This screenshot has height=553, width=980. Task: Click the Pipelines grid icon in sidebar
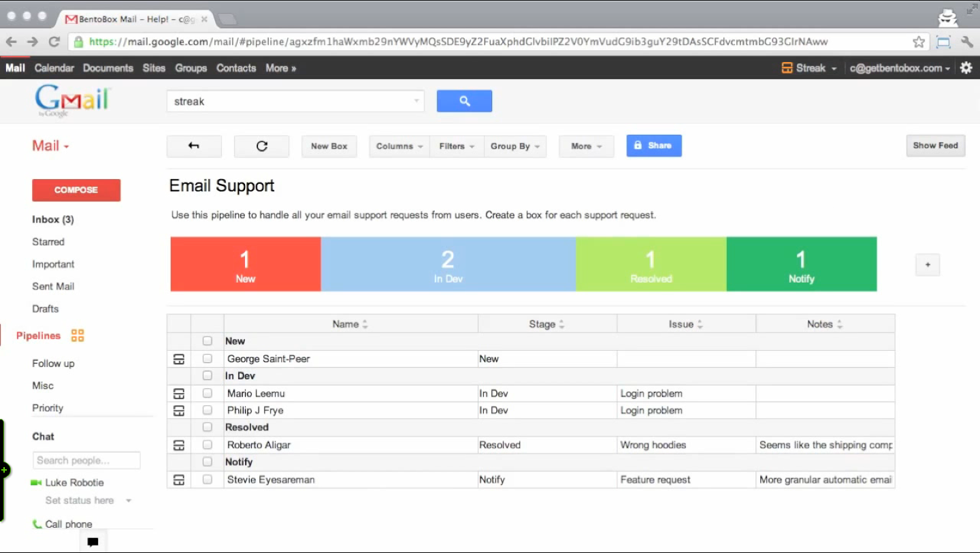tap(78, 336)
